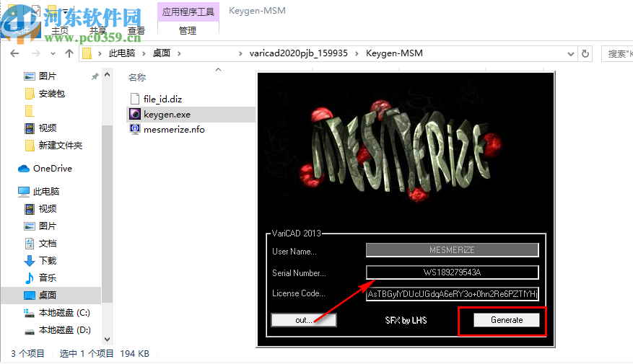Image resolution: width=633 pixels, height=364 pixels.
Task: Click the folder icon in address bar
Action: coord(87,53)
